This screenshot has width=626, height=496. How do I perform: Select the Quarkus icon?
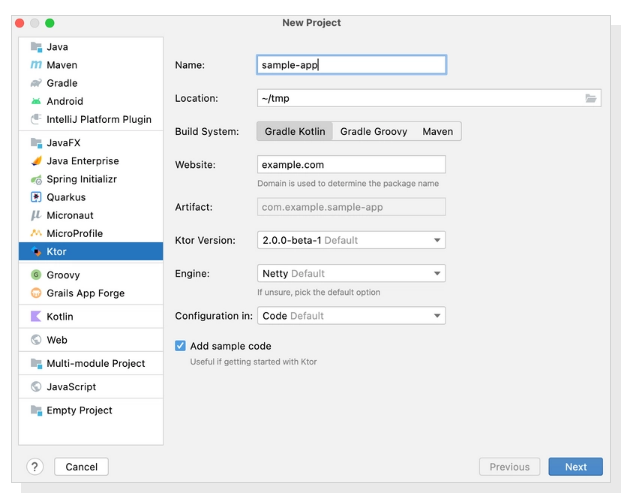[36, 197]
